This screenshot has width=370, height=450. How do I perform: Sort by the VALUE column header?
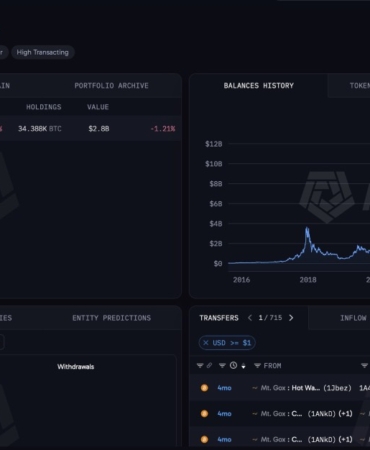[x=98, y=107]
